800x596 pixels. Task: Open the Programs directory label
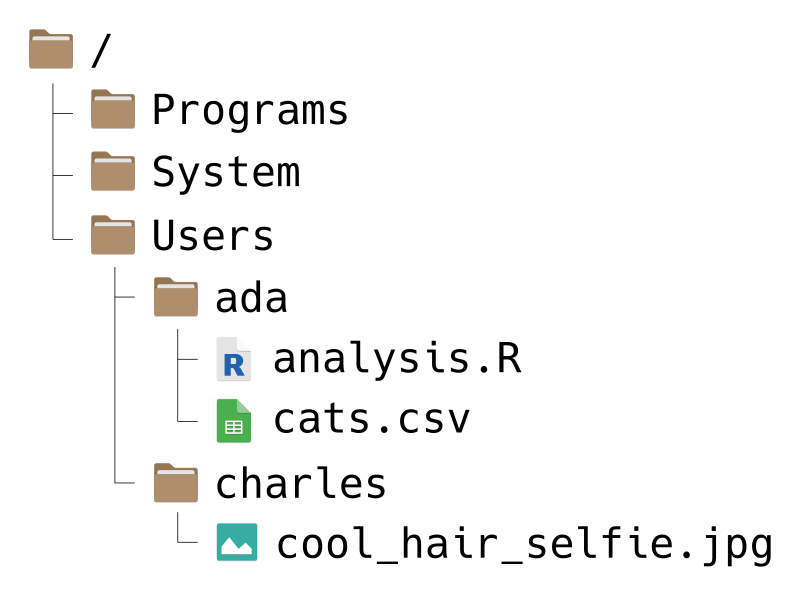[x=250, y=110]
